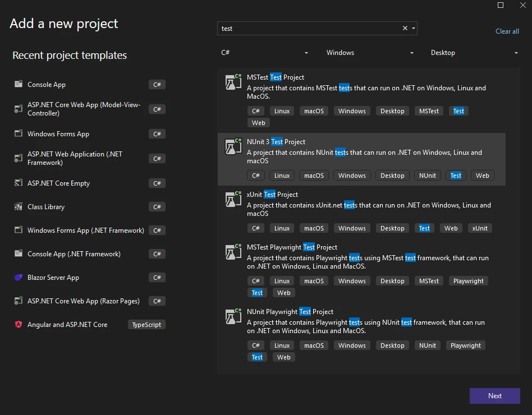
Task: Choose the recent Windows Forms App template
Action: (x=90, y=133)
